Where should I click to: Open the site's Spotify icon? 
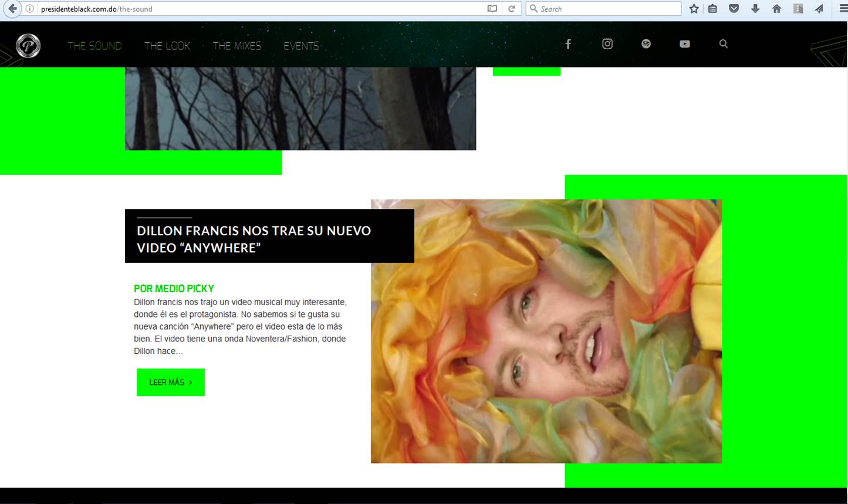point(646,44)
